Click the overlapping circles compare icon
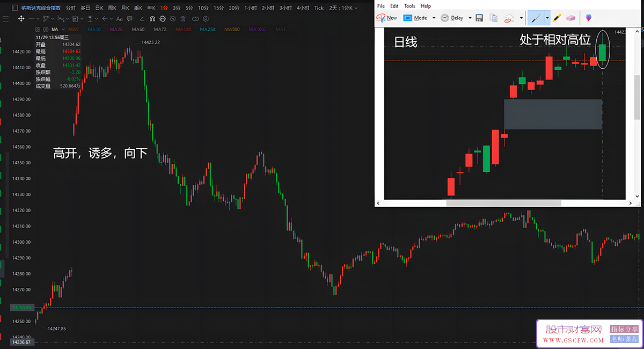Image resolution: width=644 pixels, height=349 pixels. [194, 18]
